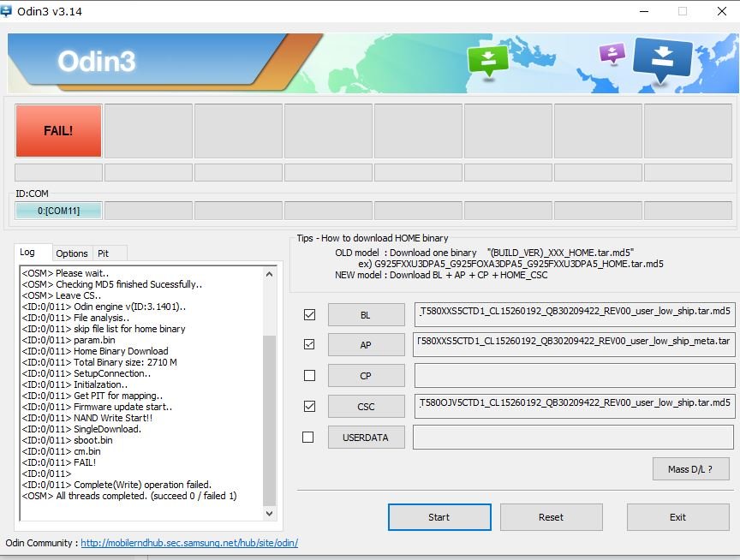
Task: Uncheck the AP file checkbox
Action: [x=309, y=344]
